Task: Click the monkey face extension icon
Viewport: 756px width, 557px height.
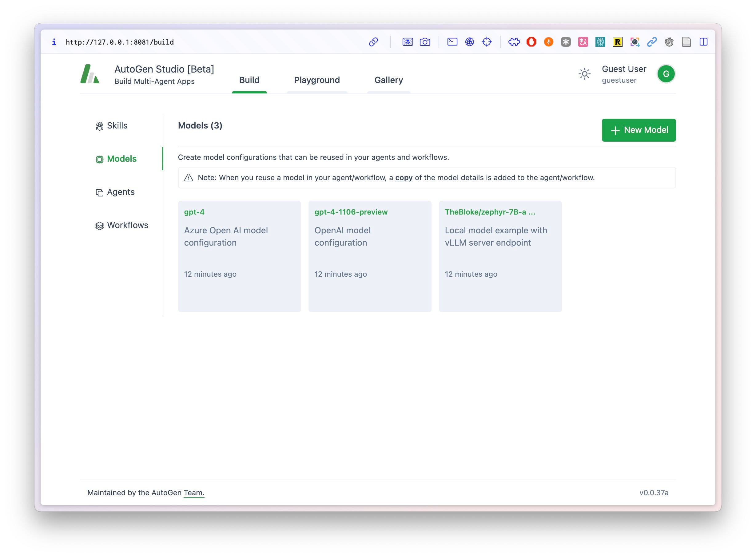Action: [669, 42]
